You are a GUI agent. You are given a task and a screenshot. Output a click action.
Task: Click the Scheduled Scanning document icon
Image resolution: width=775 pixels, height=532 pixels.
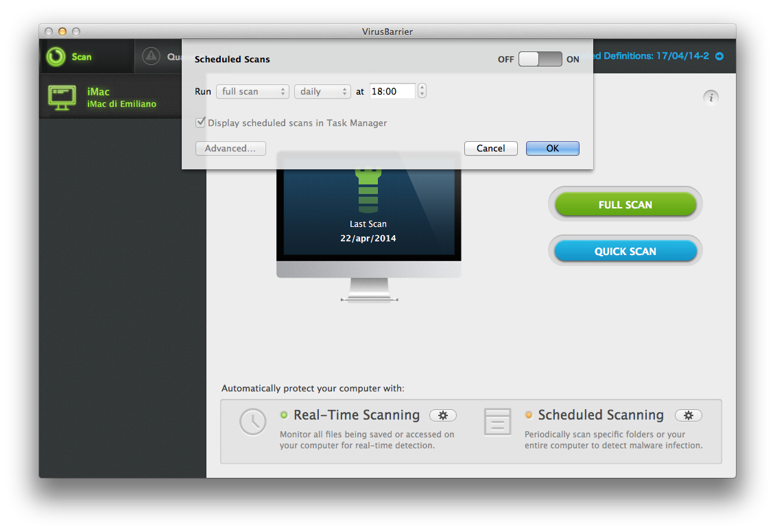coord(498,422)
